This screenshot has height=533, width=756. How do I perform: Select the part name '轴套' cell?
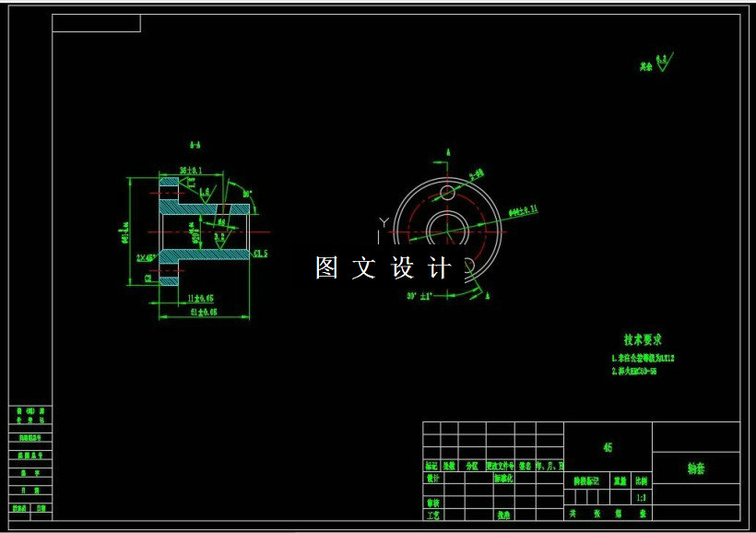point(696,468)
